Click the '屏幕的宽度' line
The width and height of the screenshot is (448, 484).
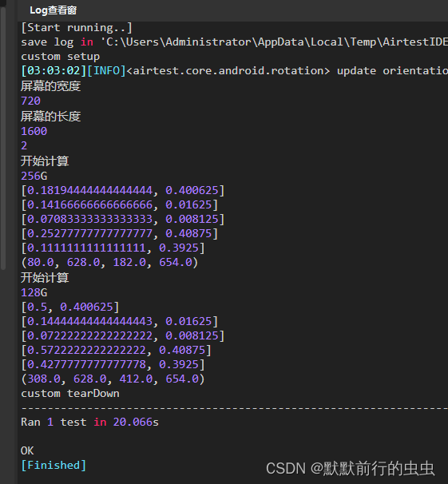coord(50,86)
